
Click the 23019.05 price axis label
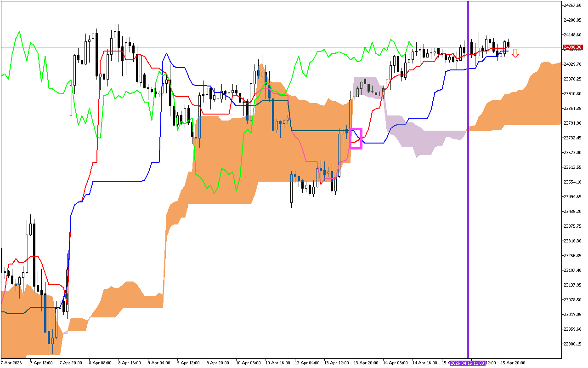(x=572, y=315)
